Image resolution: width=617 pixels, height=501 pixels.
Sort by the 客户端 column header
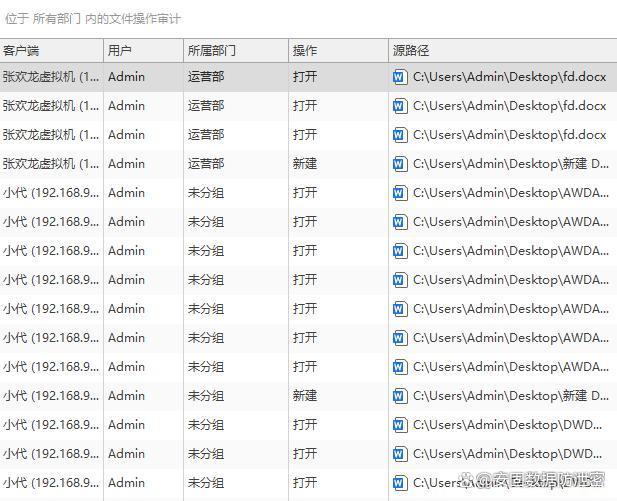click(x=52, y=50)
